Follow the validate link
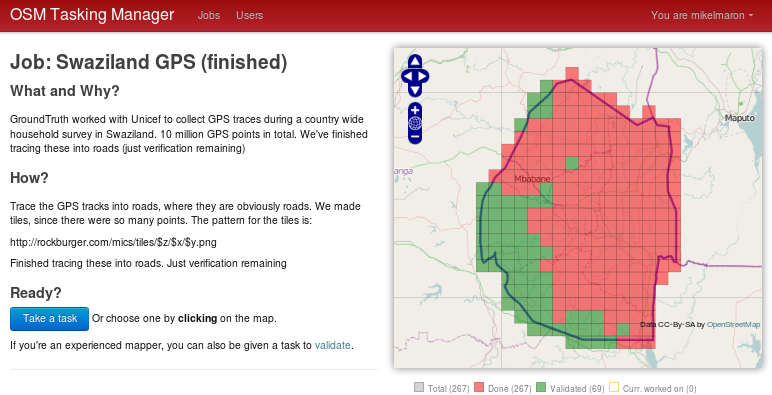This screenshot has height=395, width=772. [x=333, y=345]
